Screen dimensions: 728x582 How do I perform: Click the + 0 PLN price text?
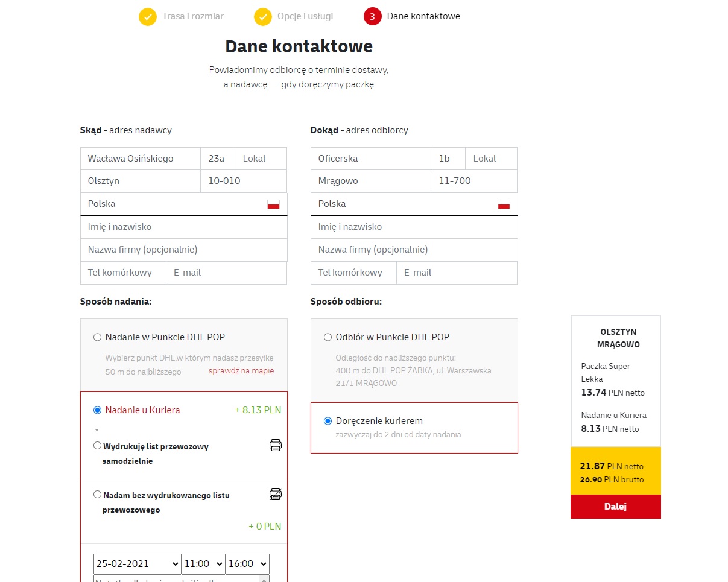click(265, 526)
